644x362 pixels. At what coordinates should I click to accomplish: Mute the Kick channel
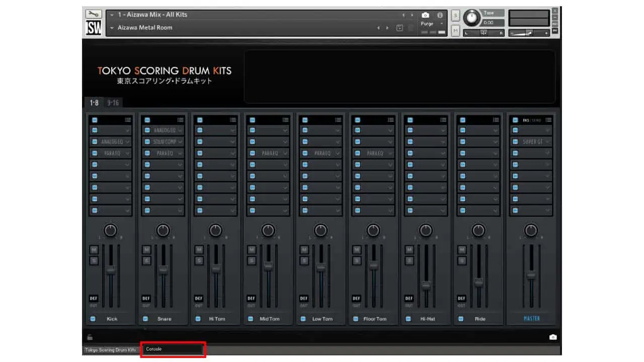click(x=94, y=249)
